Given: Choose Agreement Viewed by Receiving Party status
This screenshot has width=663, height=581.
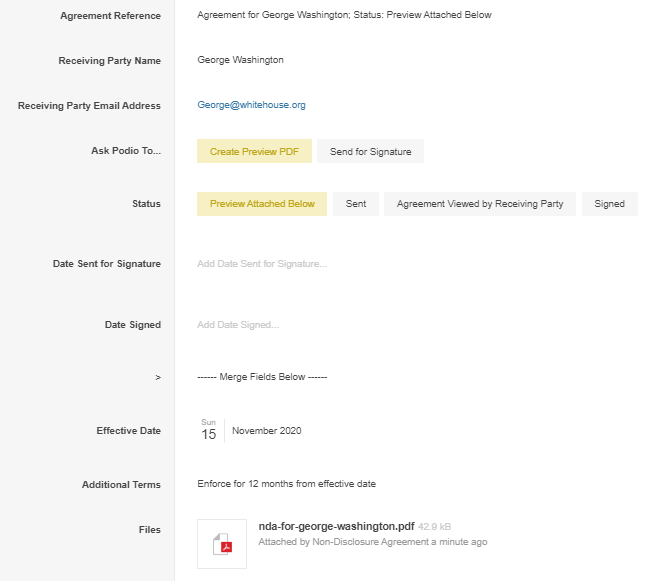Looking at the screenshot, I should [x=480, y=204].
